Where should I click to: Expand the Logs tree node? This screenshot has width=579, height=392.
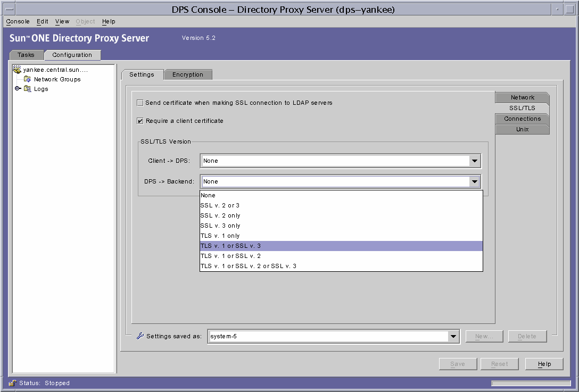pos(18,89)
